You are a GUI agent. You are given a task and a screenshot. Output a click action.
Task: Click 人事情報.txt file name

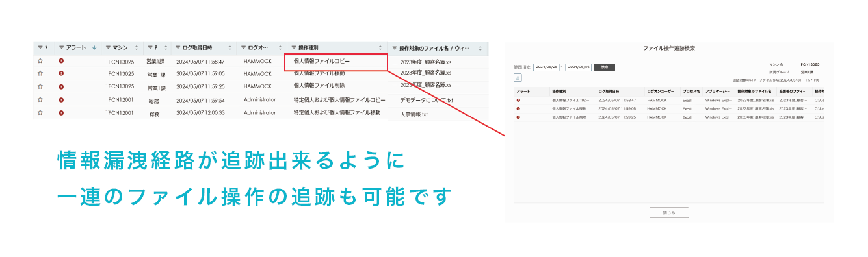coord(414,114)
